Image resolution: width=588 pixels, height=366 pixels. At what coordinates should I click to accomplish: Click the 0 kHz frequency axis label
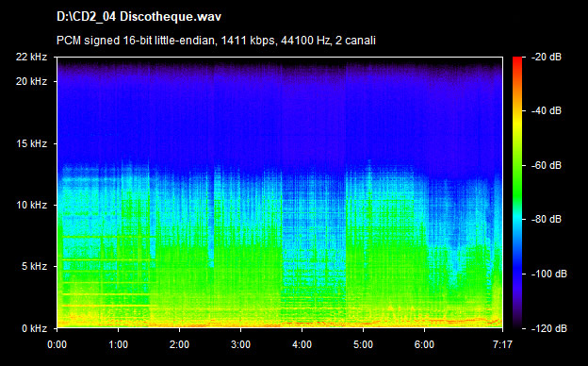tap(35, 329)
